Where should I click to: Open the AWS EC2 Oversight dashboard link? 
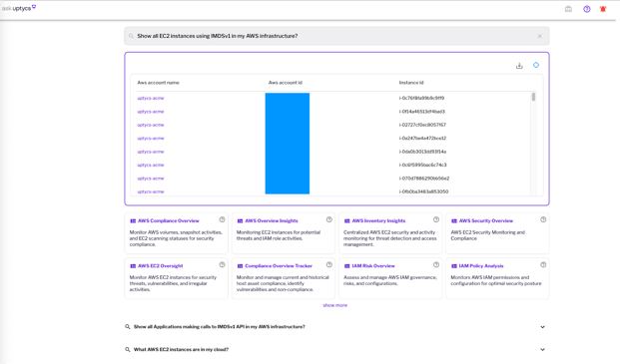(x=160, y=266)
